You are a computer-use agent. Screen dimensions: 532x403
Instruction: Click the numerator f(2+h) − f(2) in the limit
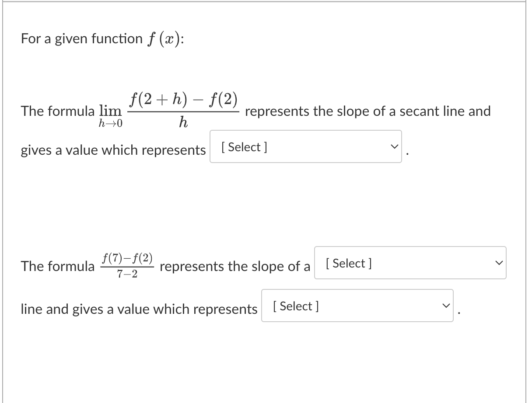(x=183, y=100)
